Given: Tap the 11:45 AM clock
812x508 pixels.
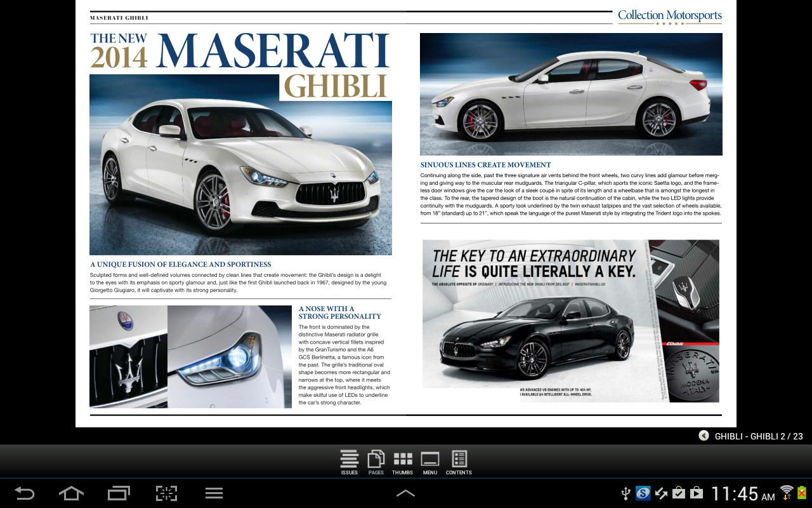Looking at the screenshot, I should pos(743,493).
